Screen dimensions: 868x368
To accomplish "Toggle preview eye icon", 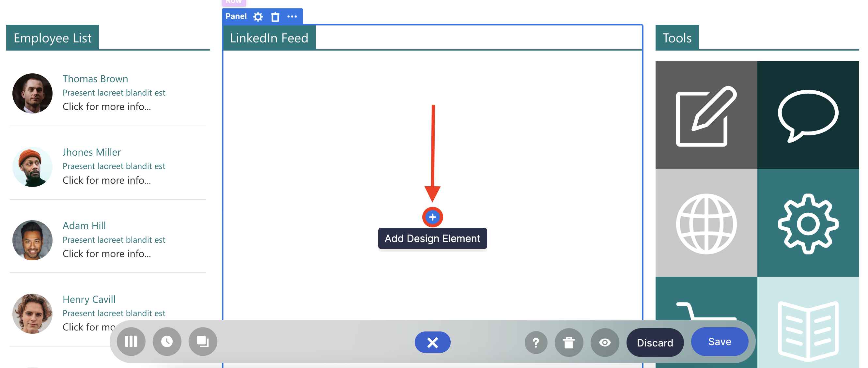I will coord(604,343).
